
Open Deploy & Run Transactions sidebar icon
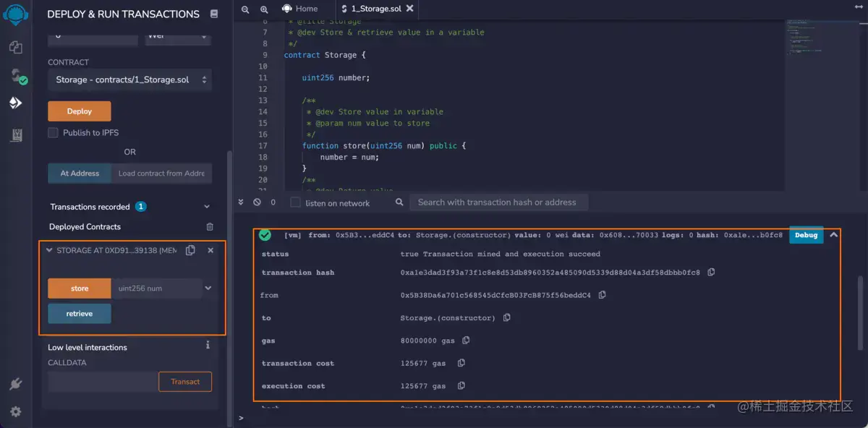point(15,103)
